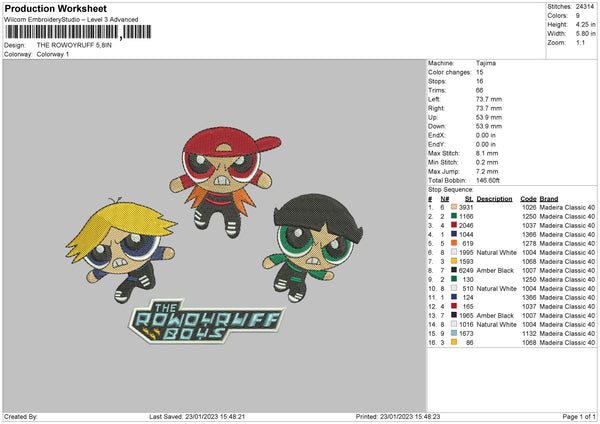This screenshot has height=424, width=600.
Task: Select the Zoom value 1:1
Action: (x=580, y=42)
